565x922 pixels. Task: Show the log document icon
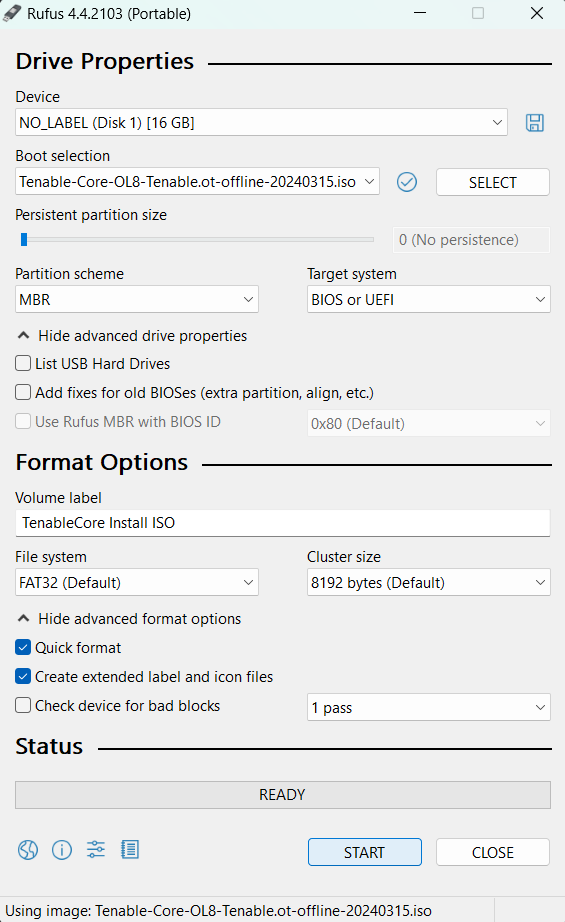point(130,850)
